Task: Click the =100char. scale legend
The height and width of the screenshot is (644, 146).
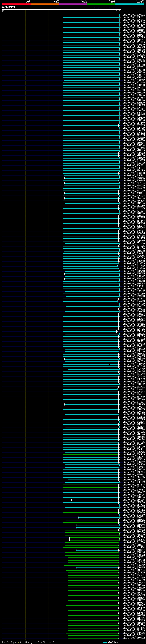Action: [x=111, y=642]
